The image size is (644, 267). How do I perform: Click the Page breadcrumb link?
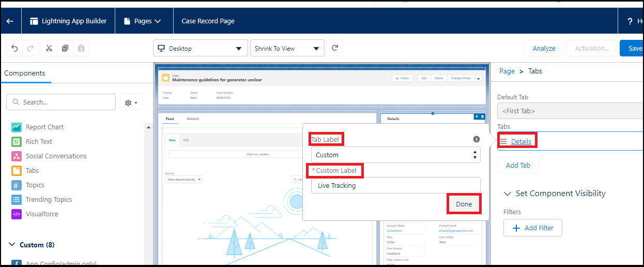coord(507,71)
